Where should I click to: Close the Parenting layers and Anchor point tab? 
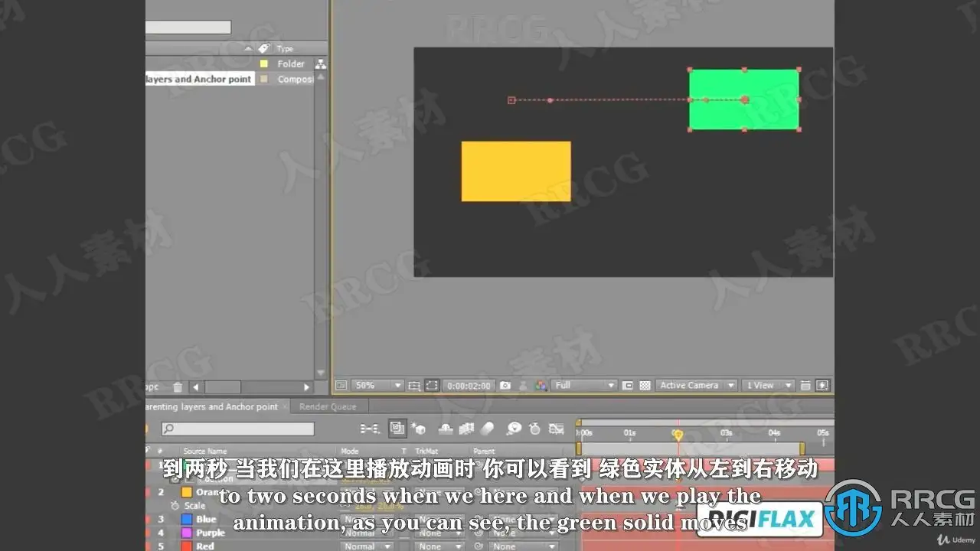pos(286,407)
